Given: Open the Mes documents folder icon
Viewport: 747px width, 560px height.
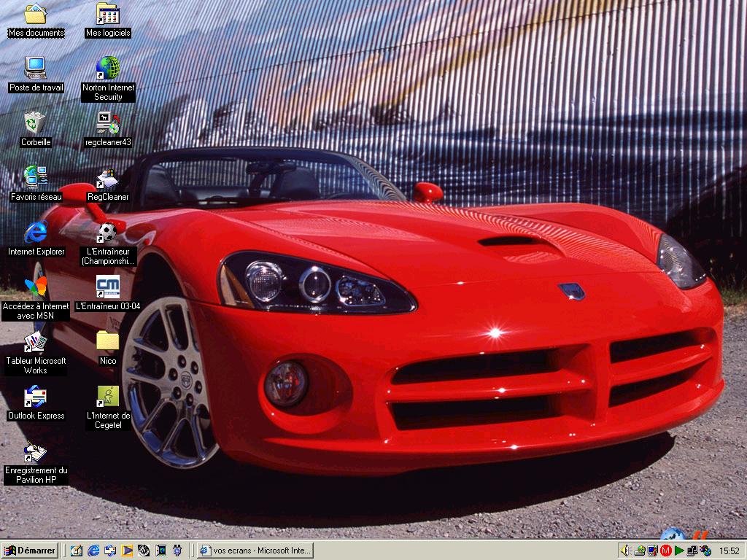Looking at the screenshot, I should pos(35,15).
